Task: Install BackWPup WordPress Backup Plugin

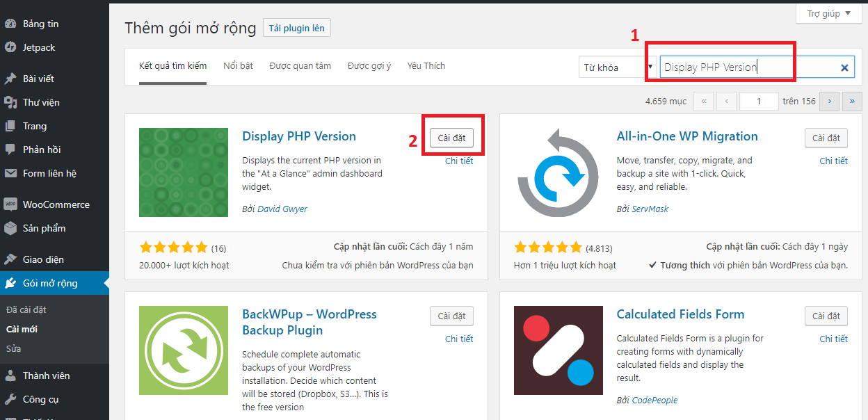Action: [451, 316]
